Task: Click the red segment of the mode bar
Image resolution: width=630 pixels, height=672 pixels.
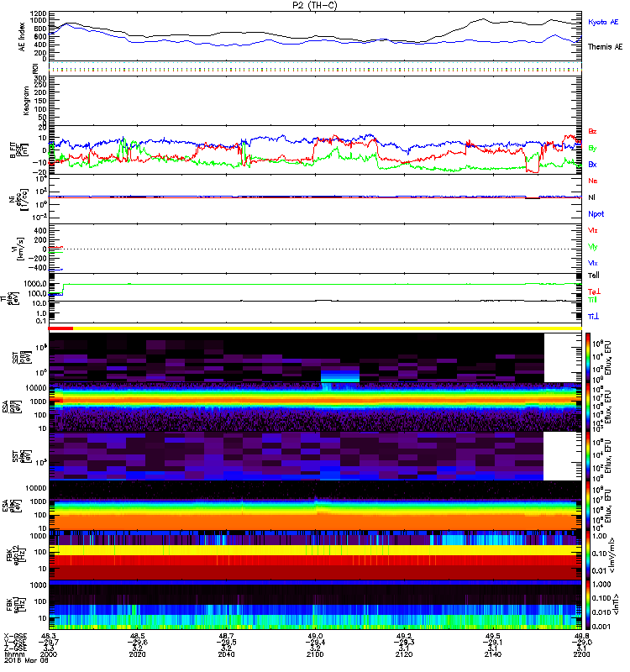Action: pos(60,328)
